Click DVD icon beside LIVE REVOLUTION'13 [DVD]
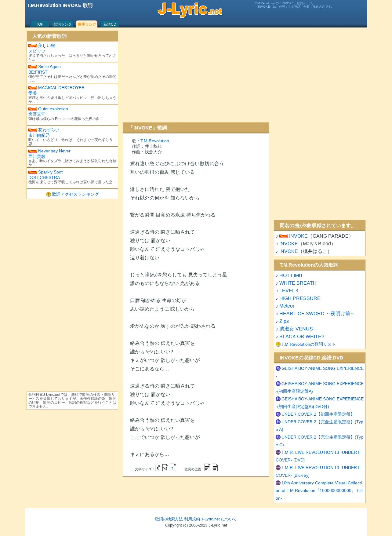Image resolution: width=392 pixels, height=536 pixels. [x=278, y=452]
